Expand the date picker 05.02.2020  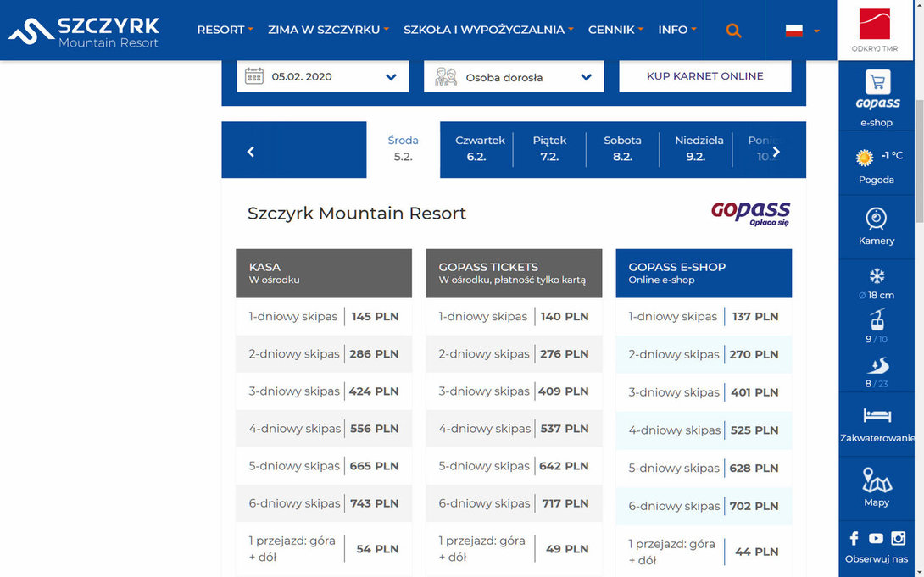tap(322, 76)
